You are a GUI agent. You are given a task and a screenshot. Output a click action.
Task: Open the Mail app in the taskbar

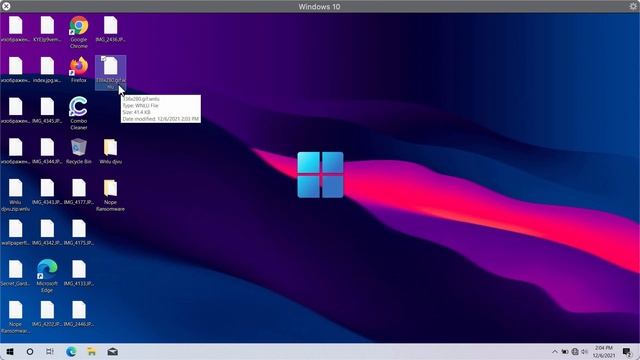pos(113,351)
